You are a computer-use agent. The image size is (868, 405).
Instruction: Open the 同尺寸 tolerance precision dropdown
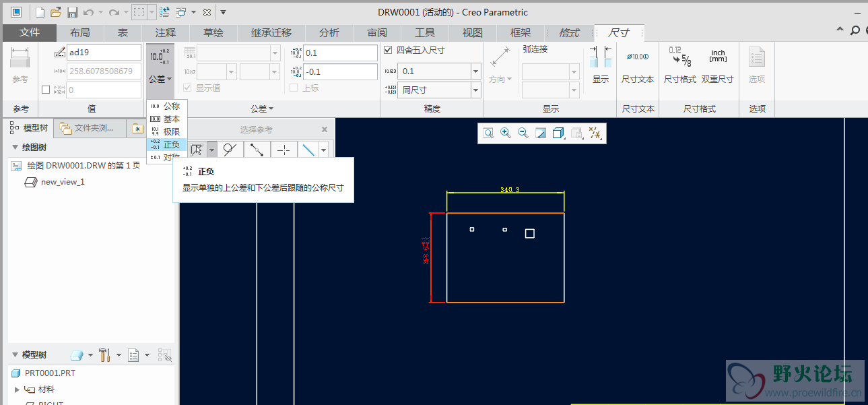tap(475, 90)
